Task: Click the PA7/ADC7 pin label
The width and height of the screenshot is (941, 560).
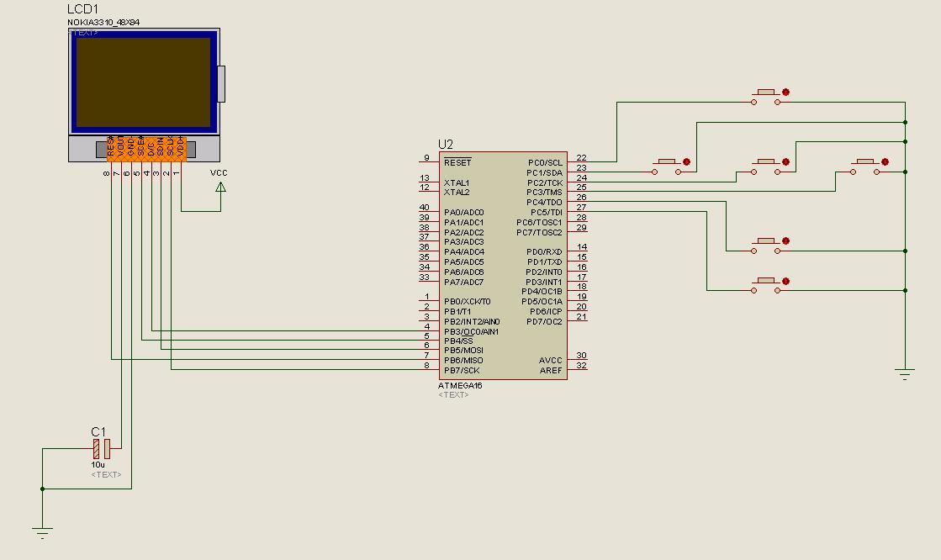Action: pos(464,282)
